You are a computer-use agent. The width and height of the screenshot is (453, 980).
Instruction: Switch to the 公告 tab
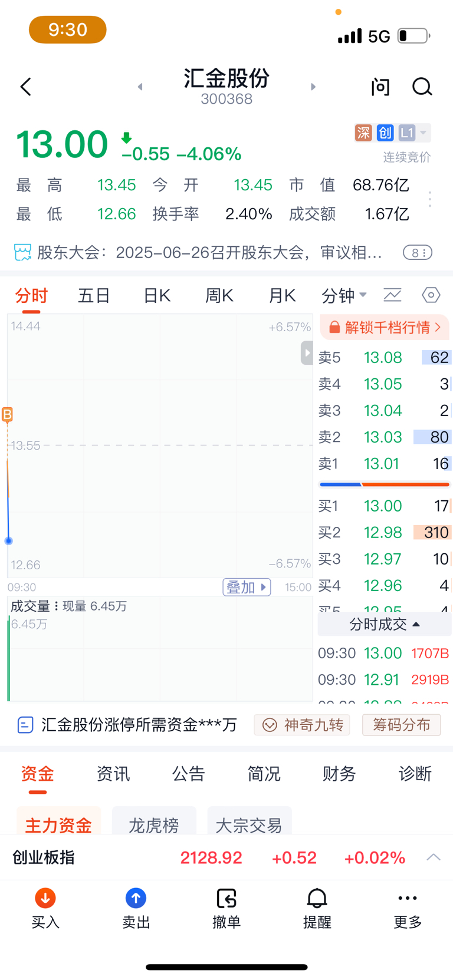coord(189,774)
